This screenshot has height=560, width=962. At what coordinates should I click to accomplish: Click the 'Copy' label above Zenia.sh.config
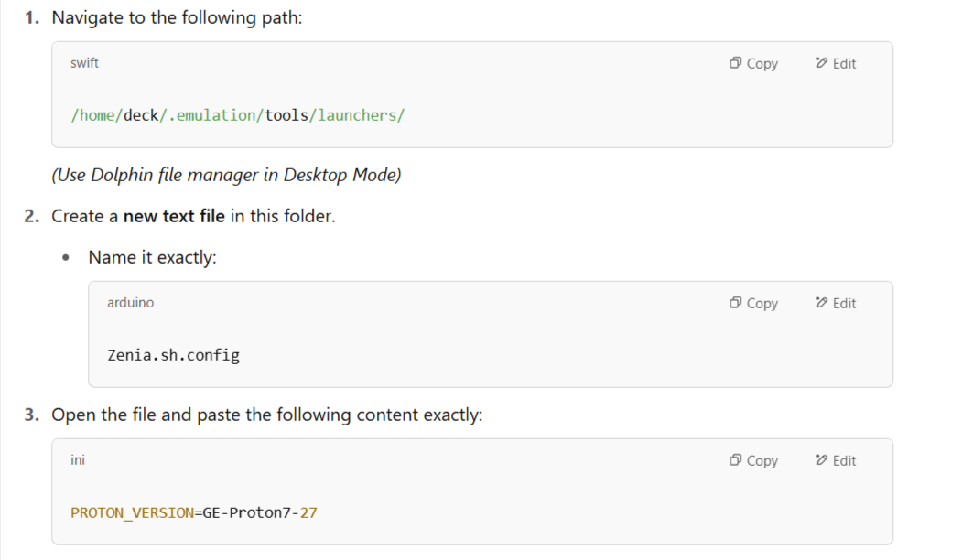tap(762, 304)
